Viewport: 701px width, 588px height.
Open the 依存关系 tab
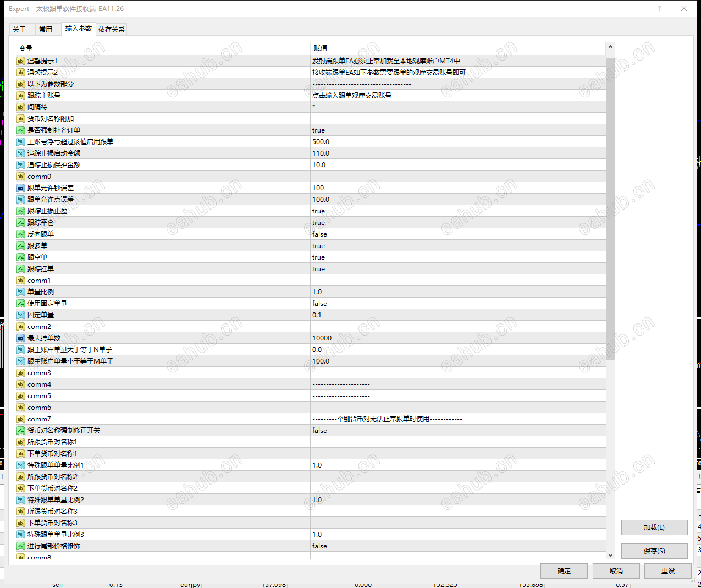[x=112, y=30]
